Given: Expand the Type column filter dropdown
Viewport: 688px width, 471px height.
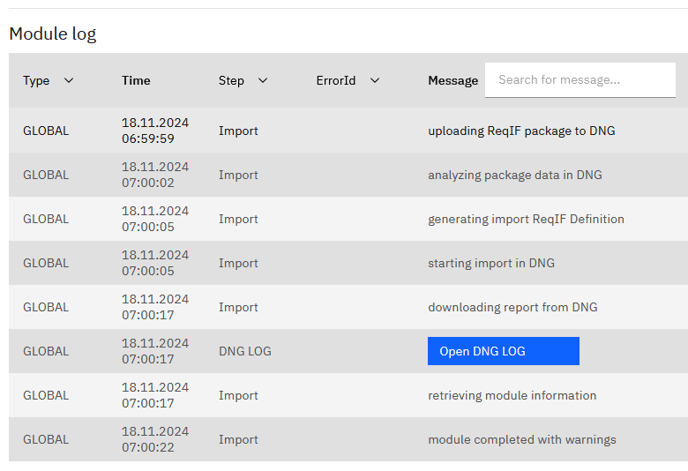Looking at the screenshot, I should pyautogui.click(x=68, y=81).
